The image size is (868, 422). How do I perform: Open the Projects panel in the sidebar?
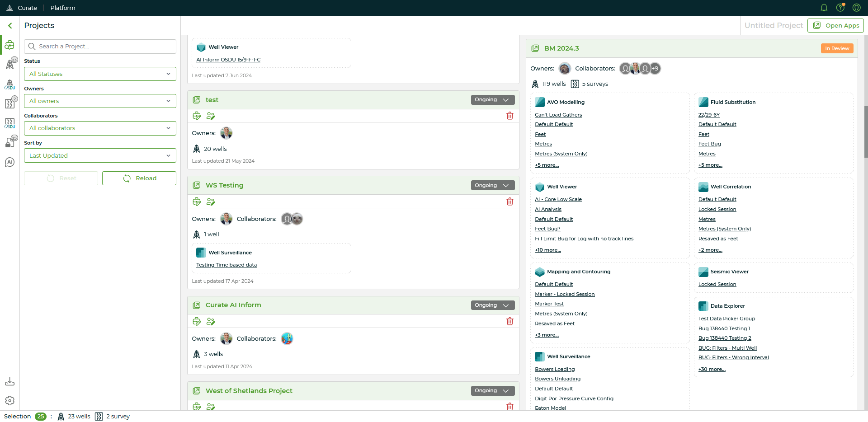(9, 45)
